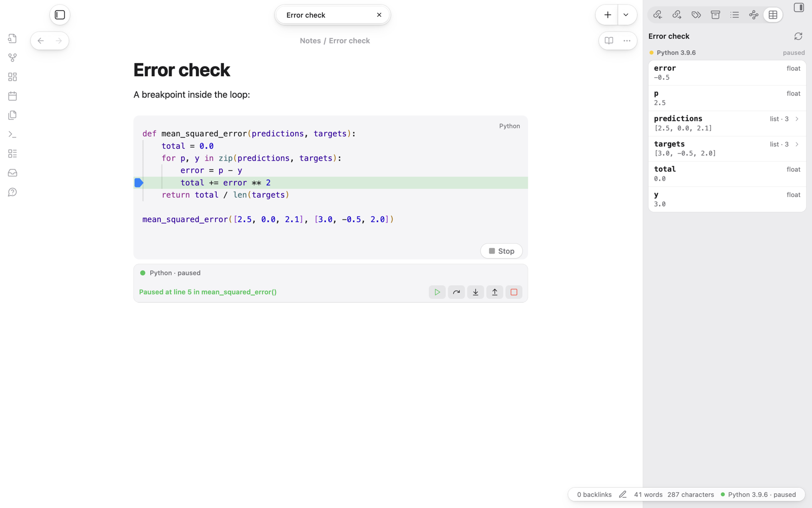
Task: Click the step into debugger icon
Action: 476,292
